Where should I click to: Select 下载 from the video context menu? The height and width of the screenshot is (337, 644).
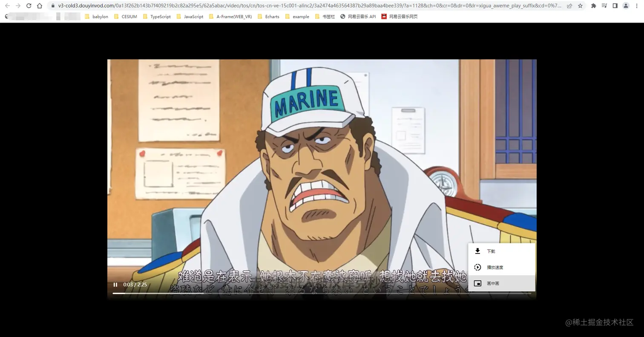point(490,251)
